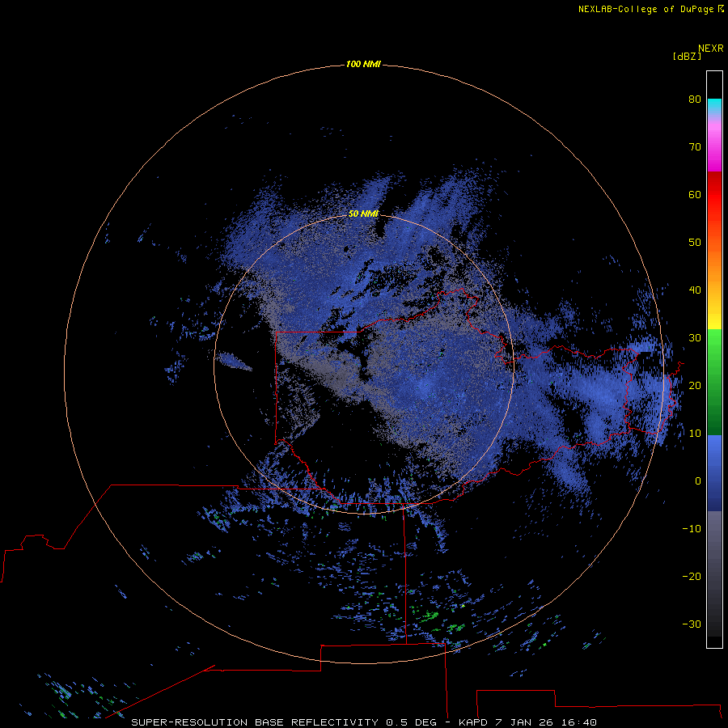Click the 10 value on the dBZ scale
728x728 pixels.
[x=695, y=434]
